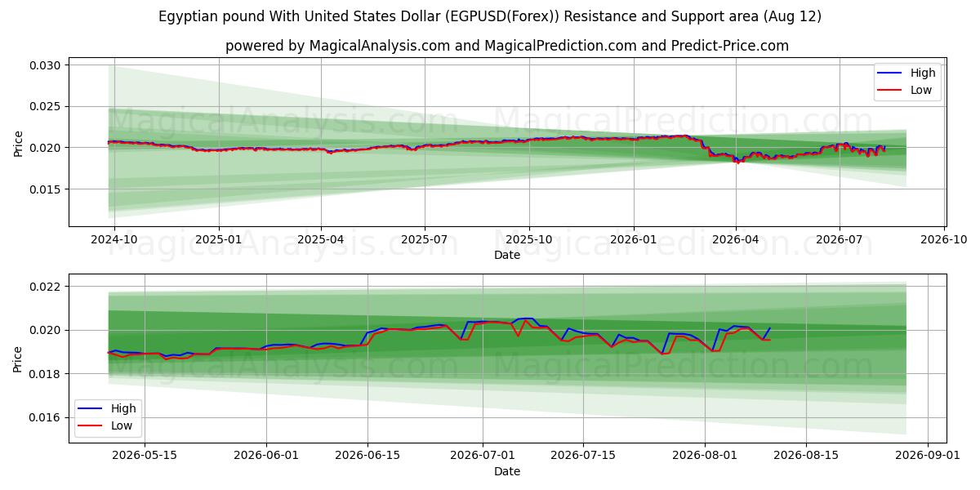Click the 2026-08-15 date tick label
This screenshot has height=490, width=980.
pyautogui.click(x=806, y=456)
